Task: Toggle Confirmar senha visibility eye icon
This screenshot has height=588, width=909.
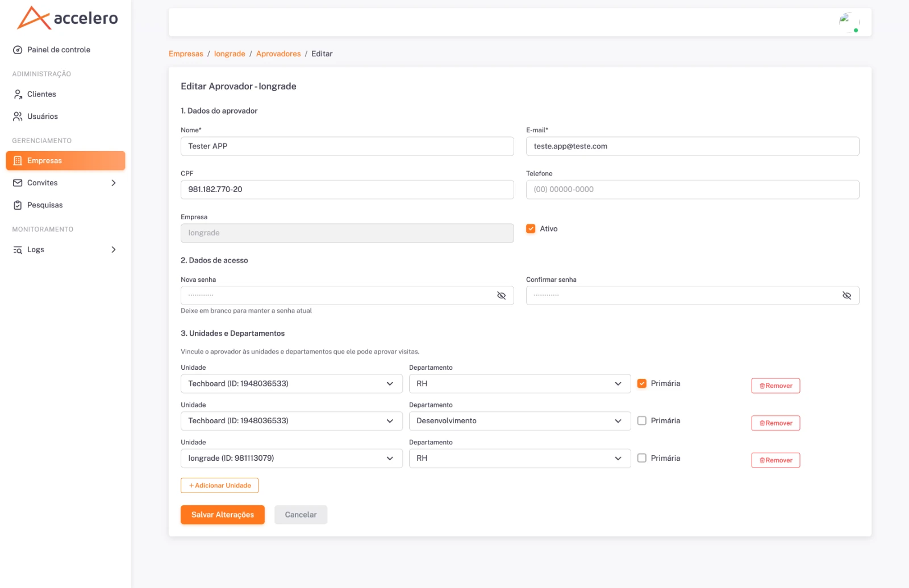Action: 847,295
